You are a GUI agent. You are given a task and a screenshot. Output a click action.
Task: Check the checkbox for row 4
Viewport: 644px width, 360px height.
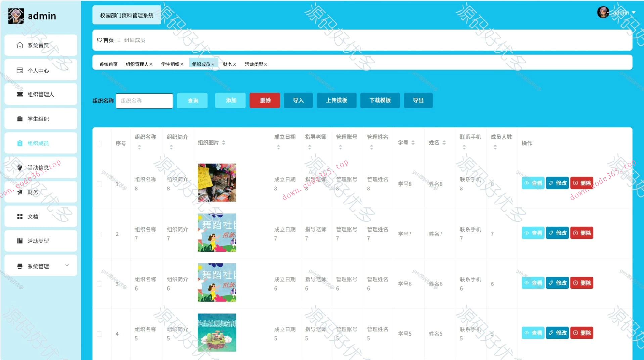pos(99,333)
